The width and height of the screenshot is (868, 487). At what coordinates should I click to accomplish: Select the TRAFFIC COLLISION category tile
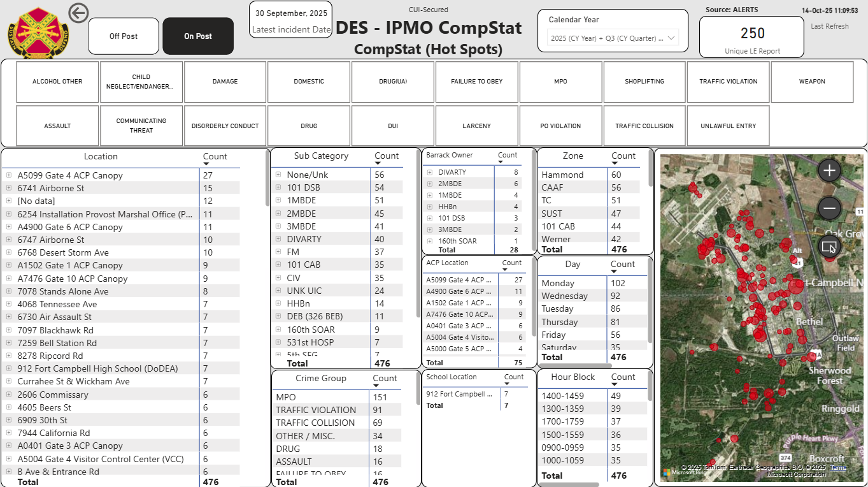pyautogui.click(x=644, y=126)
